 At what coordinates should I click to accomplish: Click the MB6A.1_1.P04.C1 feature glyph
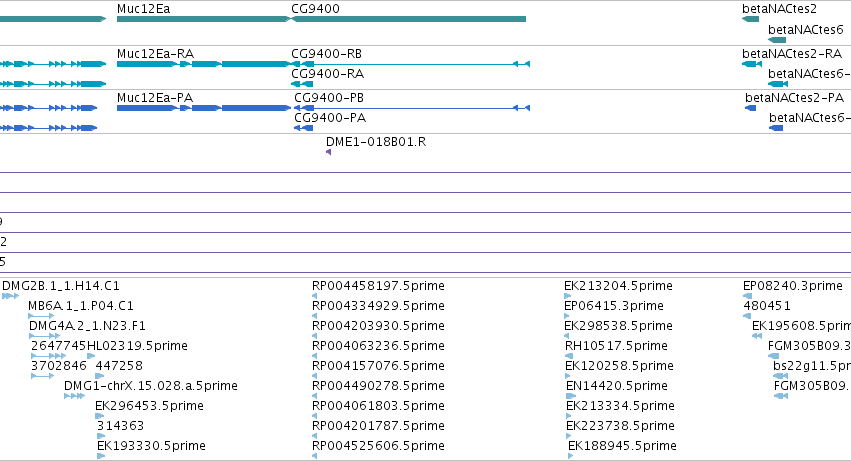coord(41,316)
